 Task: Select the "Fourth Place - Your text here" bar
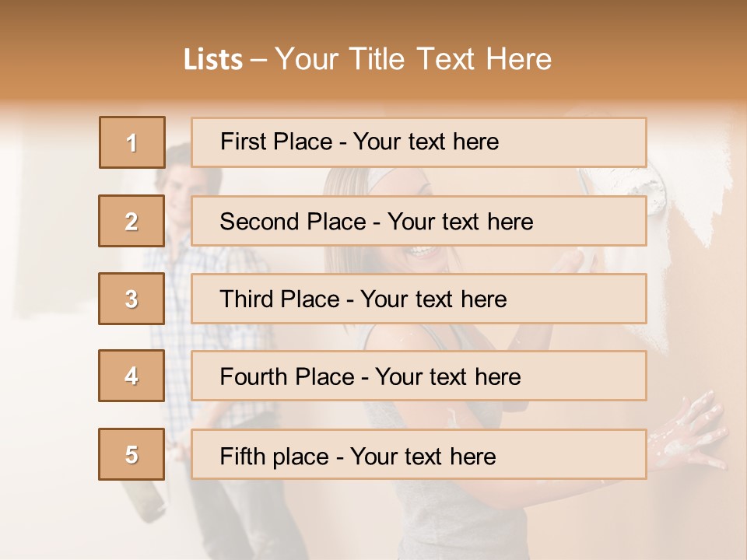tap(419, 376)
